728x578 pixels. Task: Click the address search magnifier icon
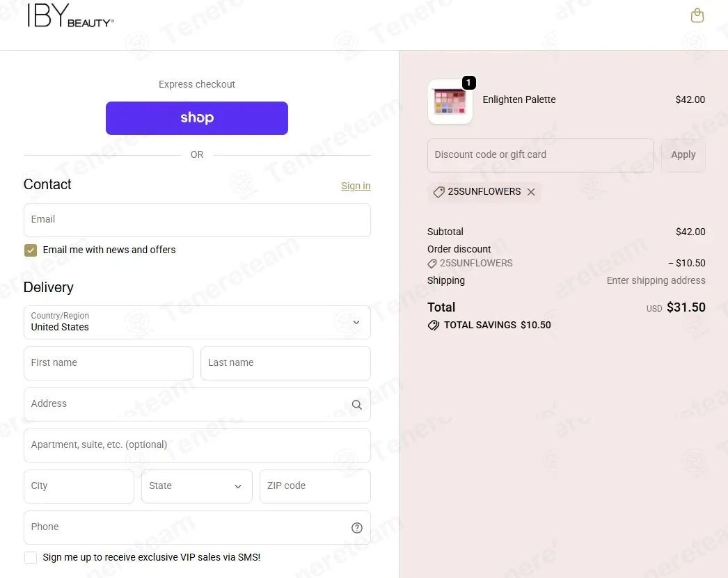(356, 405)
